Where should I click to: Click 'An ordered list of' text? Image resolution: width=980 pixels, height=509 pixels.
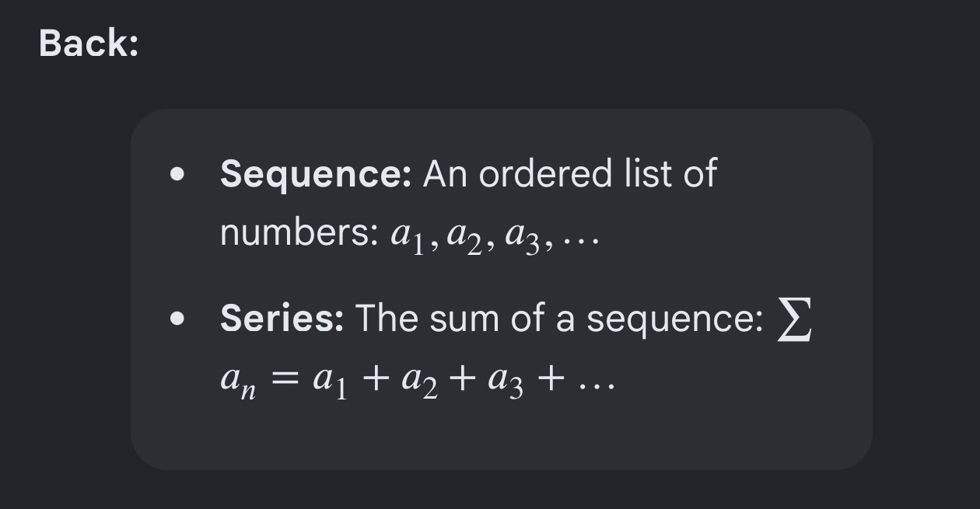point(570,173)
